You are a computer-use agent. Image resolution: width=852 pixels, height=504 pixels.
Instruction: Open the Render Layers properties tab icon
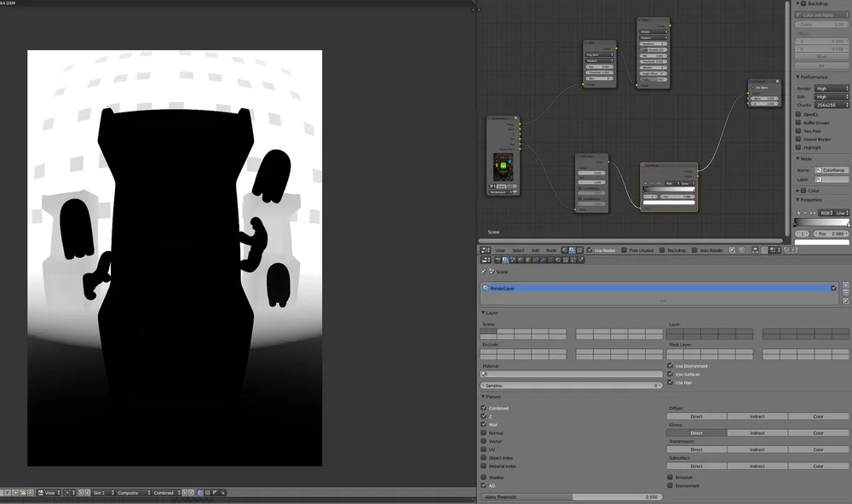pos(505,261)
